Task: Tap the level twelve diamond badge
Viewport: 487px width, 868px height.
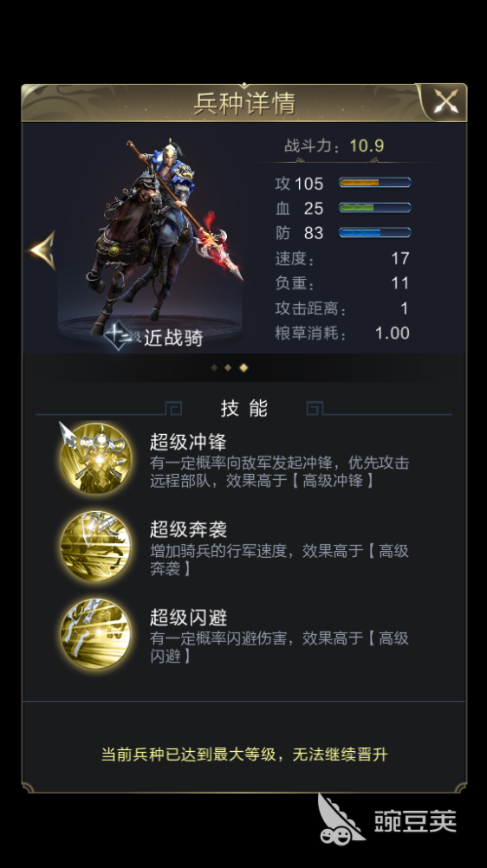Action: pyautogui.click(x=119, y=336)
